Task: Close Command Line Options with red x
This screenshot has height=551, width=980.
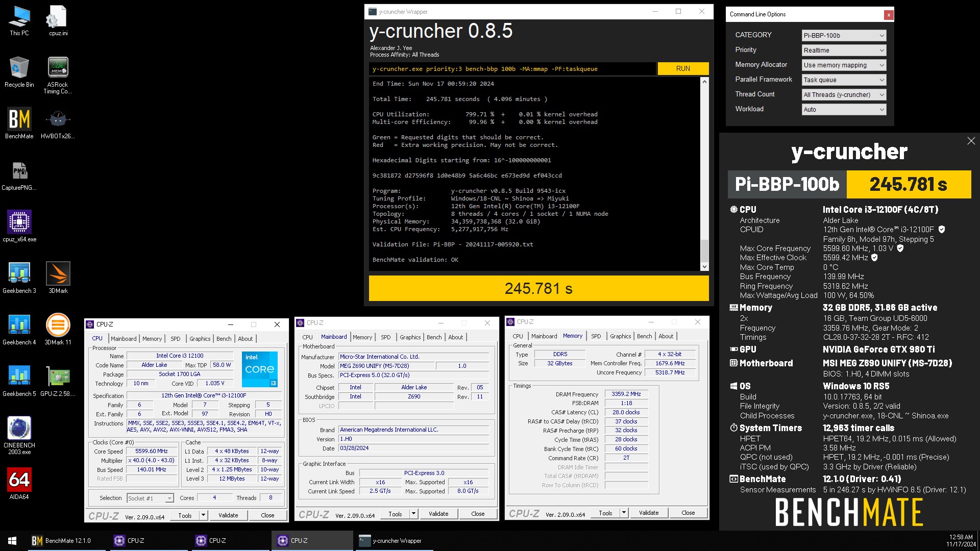Action: [x=889, y=15]
